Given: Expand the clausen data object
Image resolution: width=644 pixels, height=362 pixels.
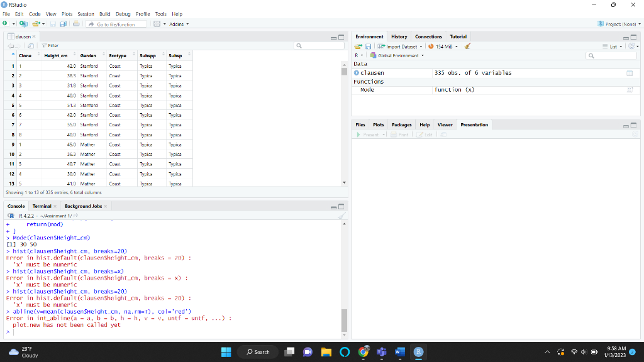Looking at the screenshot, I should point(357,73).
